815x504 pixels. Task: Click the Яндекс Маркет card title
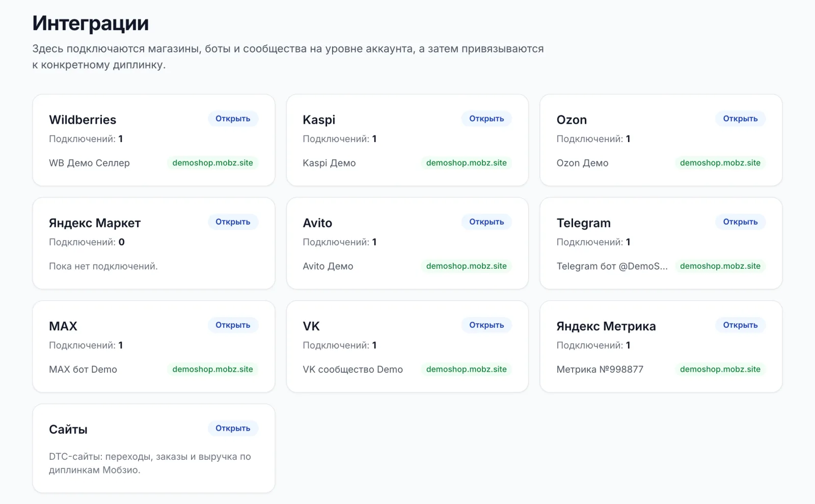[95, 223]
